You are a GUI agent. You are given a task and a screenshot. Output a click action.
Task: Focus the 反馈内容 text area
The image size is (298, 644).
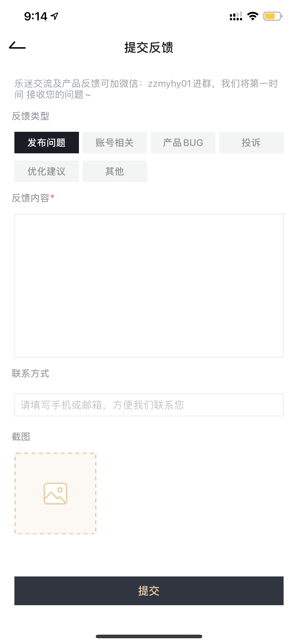149,286
